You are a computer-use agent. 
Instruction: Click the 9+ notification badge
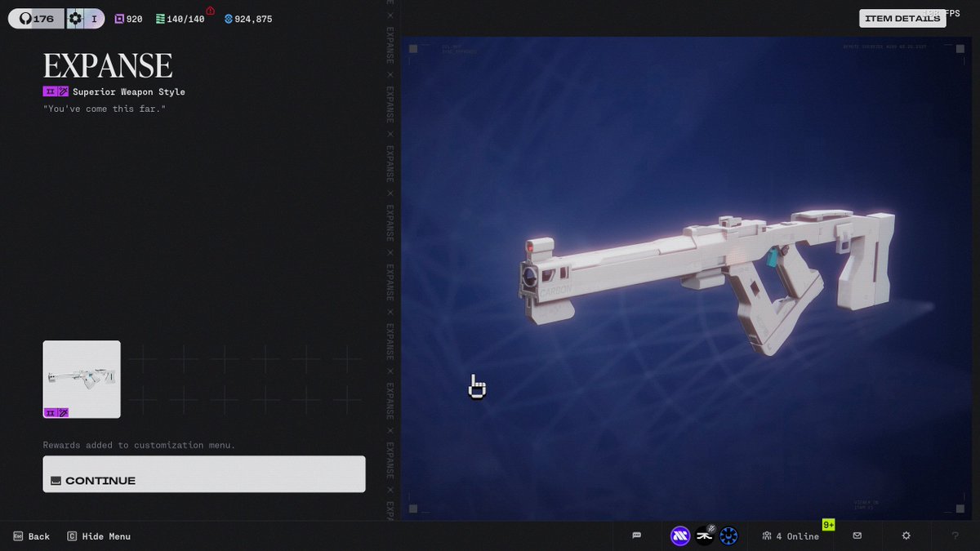[829, 525]
